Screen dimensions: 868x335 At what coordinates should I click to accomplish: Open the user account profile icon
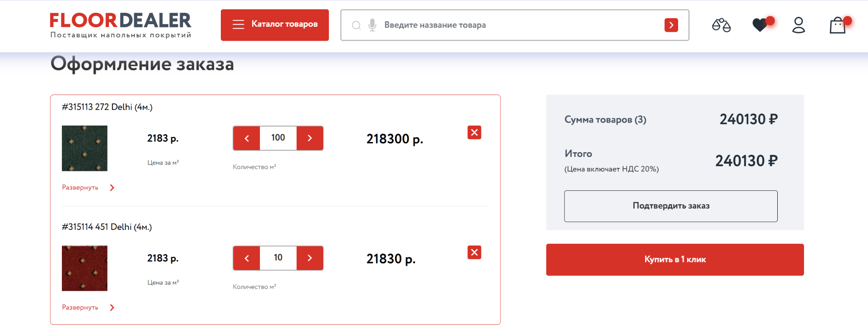point(798,25)
